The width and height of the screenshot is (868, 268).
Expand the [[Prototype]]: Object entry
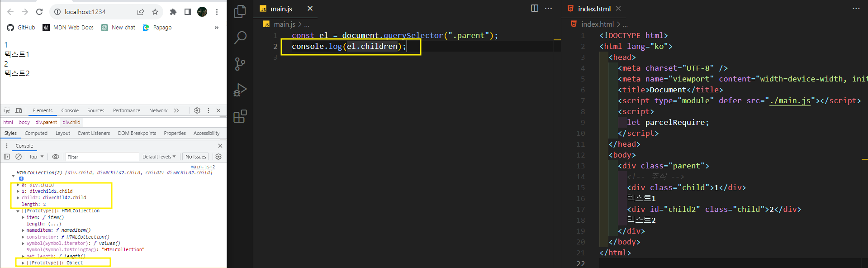pyautogui.click(x=23, y=263)
